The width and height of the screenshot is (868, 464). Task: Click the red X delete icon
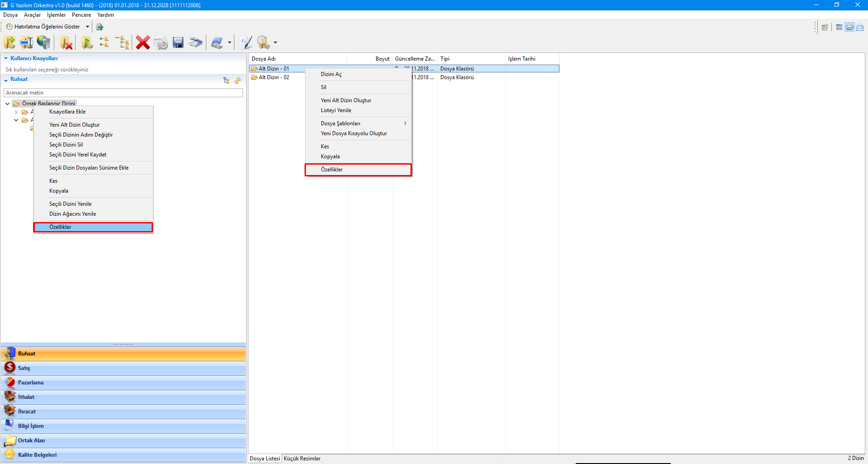pos(143,43)
